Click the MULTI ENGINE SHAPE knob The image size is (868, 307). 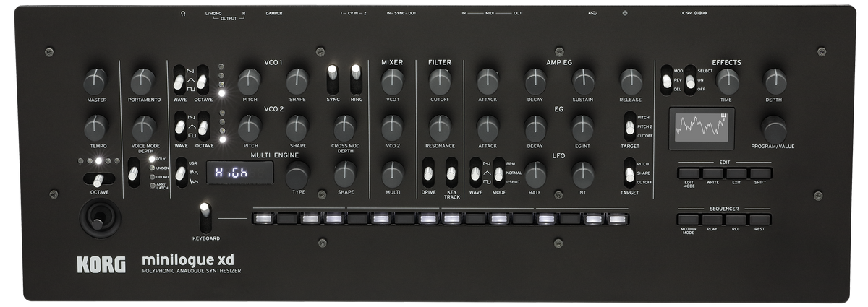point(345,174)
